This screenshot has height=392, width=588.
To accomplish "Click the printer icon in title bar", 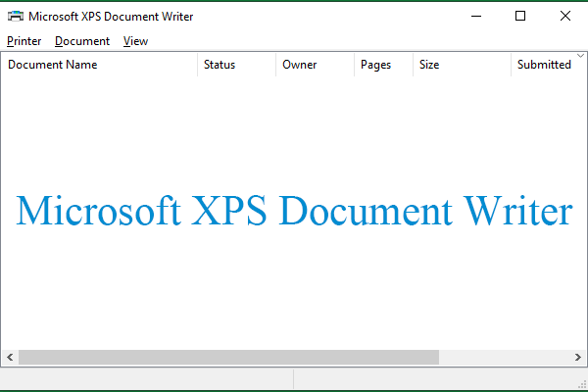I will coord(16,16).
